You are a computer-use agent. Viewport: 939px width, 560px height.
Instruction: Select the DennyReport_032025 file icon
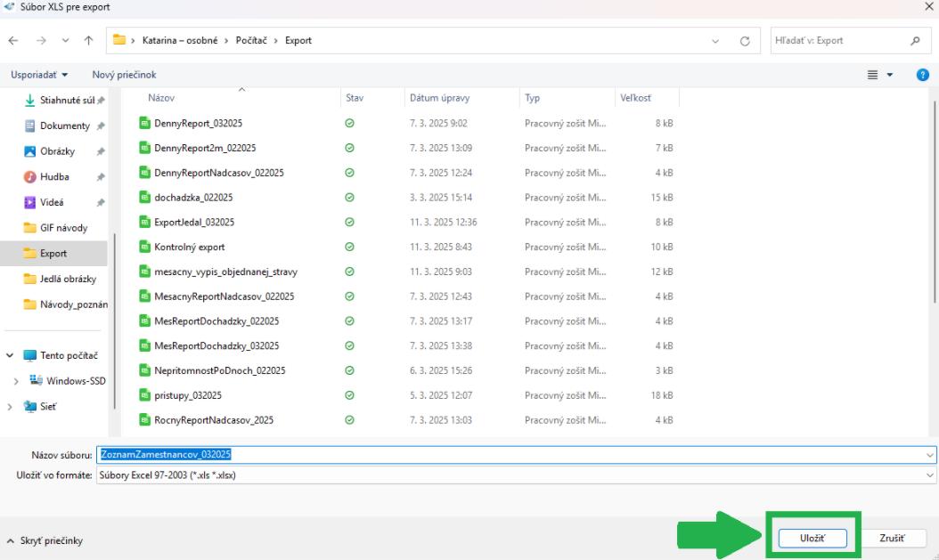click(x=144, y=123)
